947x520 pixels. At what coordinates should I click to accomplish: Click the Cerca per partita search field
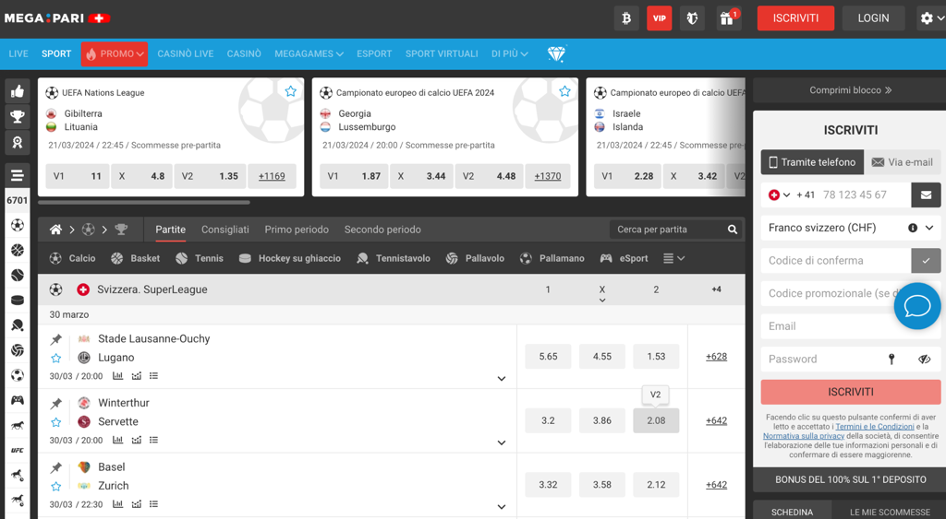[668, 230]
